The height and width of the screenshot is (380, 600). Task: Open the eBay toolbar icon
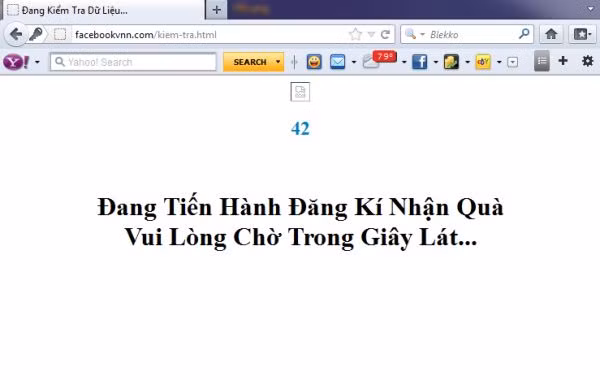(x=483, y=62)
